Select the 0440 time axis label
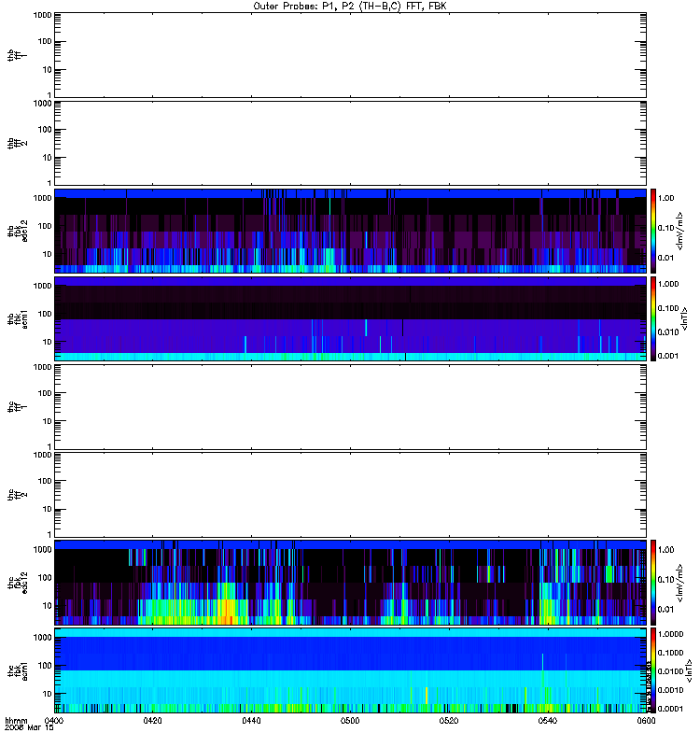Screen dimensions: 700x747 pos(251,721)
